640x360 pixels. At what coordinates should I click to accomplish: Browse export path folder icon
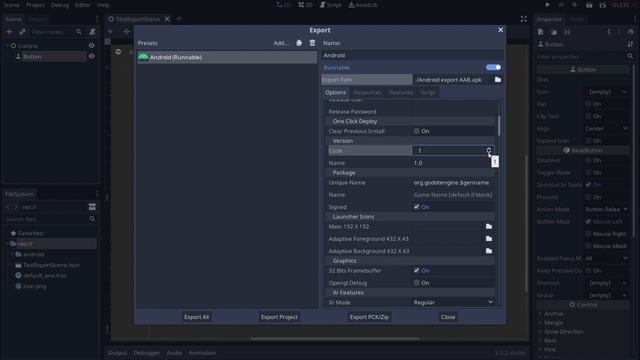pos(498,80)
